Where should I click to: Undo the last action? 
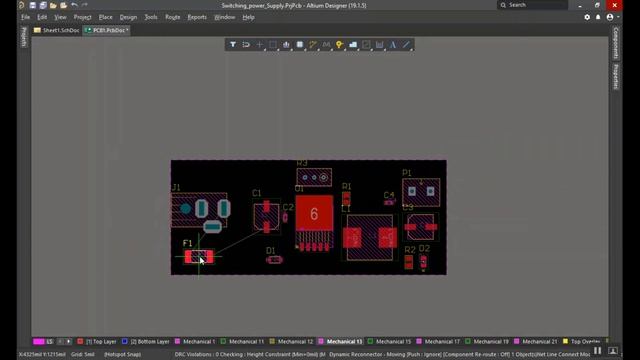[74, 5]
